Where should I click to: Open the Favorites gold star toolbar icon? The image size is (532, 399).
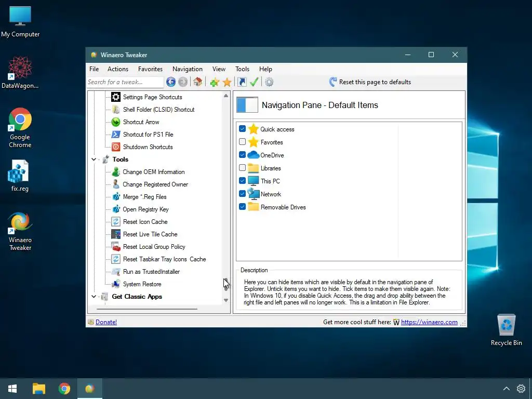pos(227,82)
